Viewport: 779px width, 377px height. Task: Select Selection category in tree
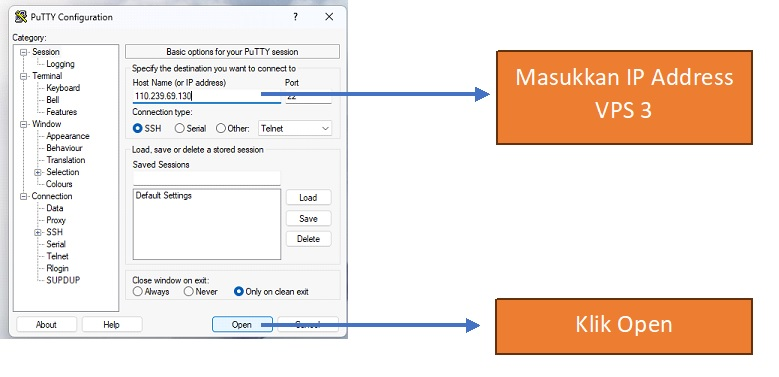point(63,172)
